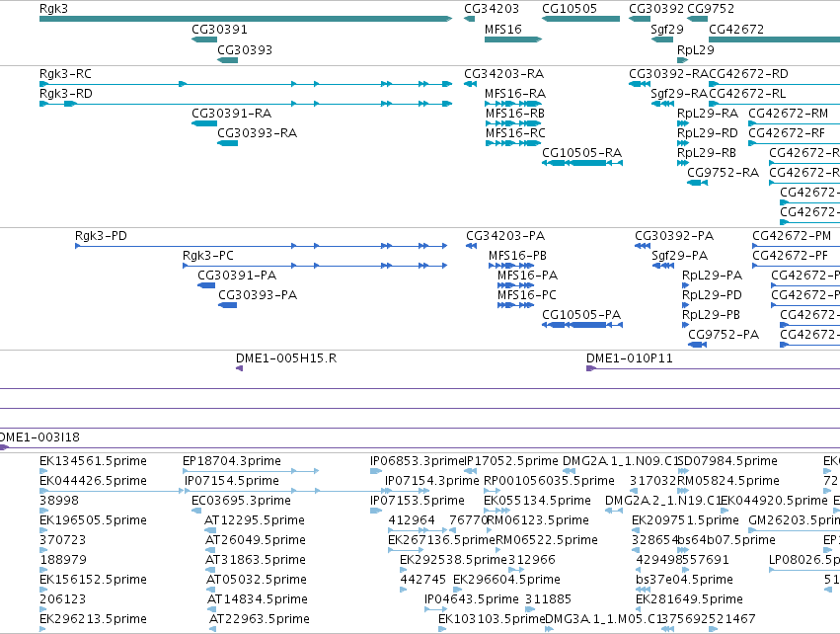Open the Rgk3-PD protein label
This screenshot has height=634, width=840.
pyautogui.click(x=101, y=236)
